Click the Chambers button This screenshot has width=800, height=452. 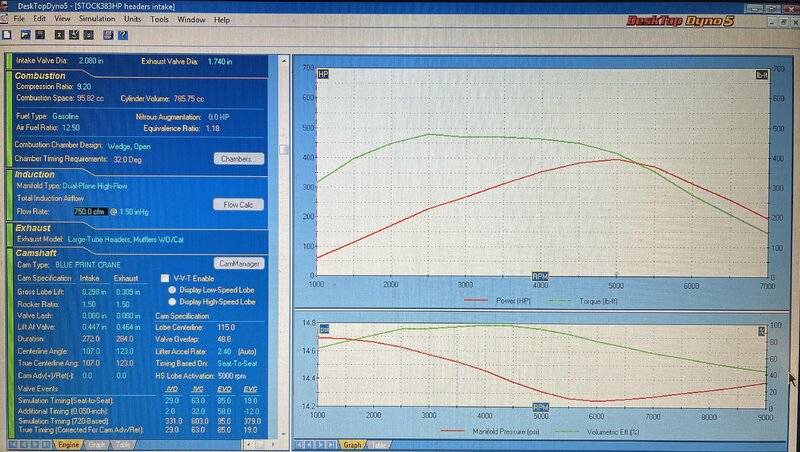239,159
